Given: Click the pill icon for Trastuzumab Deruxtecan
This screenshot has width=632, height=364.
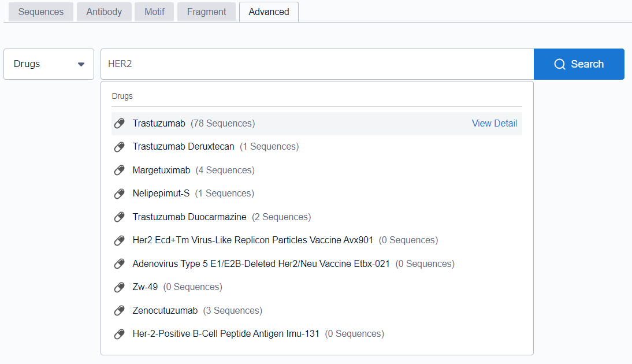Looking at the screenshot, I should (x=120, y=147).
